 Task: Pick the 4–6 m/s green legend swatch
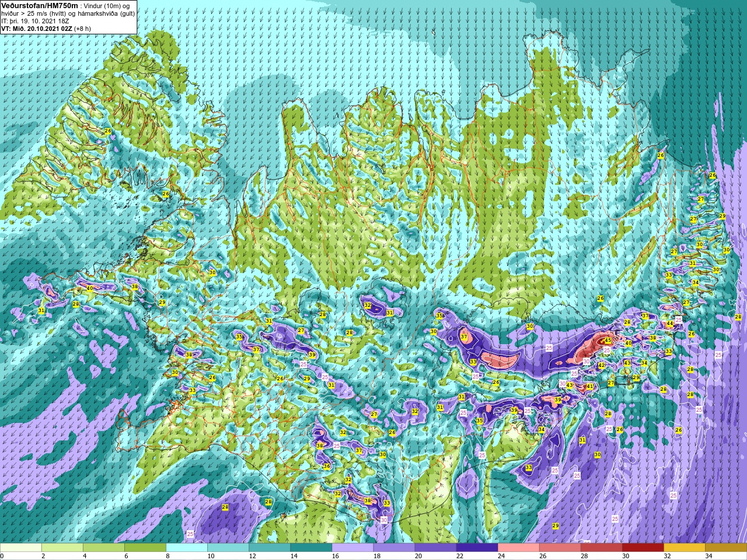pos(104,548)
